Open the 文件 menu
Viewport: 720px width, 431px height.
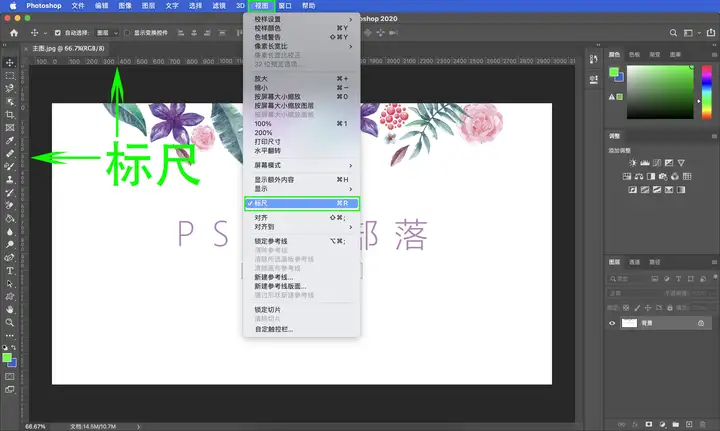[78, 6]
